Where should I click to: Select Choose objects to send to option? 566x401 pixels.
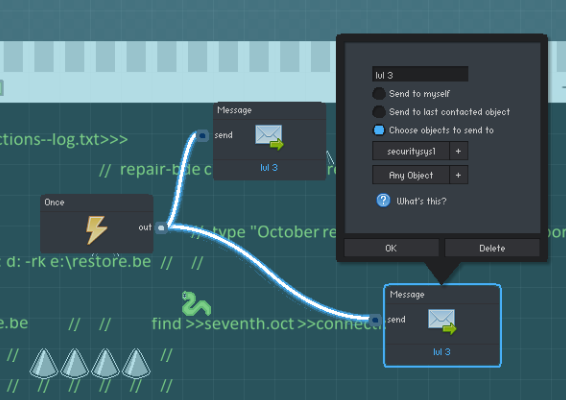click(x=379, y=130)
